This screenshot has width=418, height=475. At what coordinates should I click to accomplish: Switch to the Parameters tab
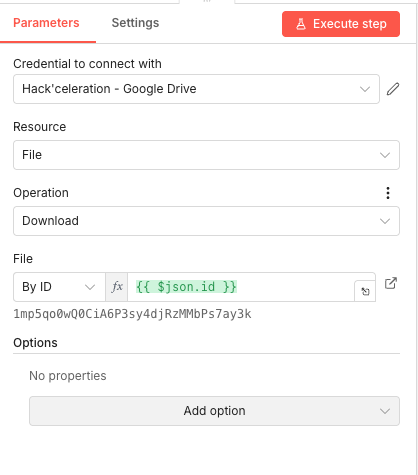[46, 23]
